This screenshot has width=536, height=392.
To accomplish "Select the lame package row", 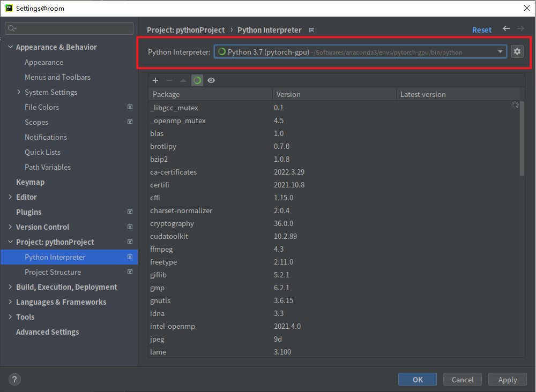I will pyautogui.click(x=334, y=352).
